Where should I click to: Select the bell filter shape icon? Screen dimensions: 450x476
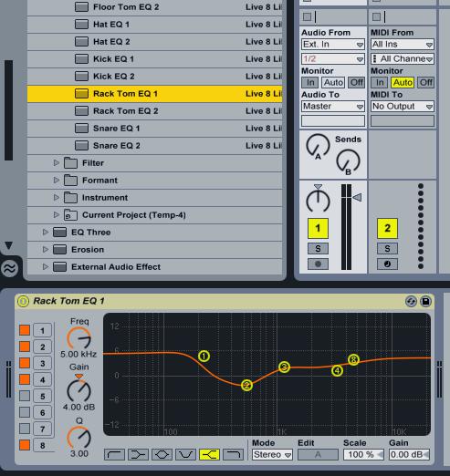point(162,455)
